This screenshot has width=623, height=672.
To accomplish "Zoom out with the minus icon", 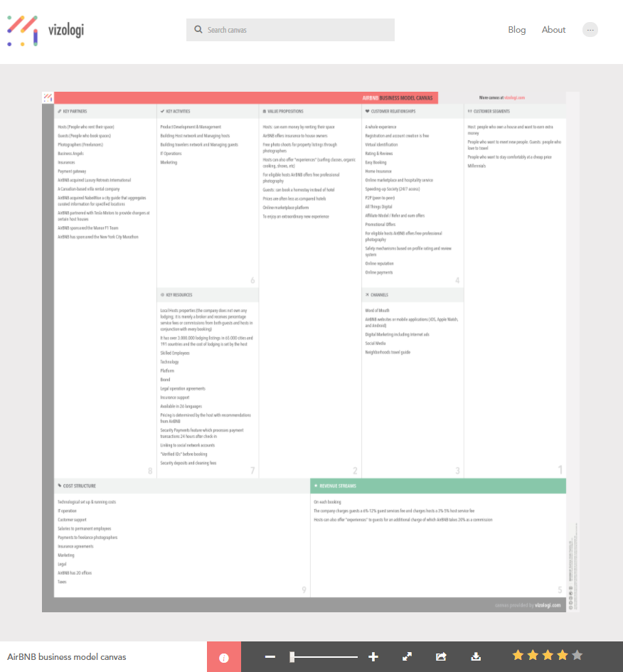I will click(270, 656).
